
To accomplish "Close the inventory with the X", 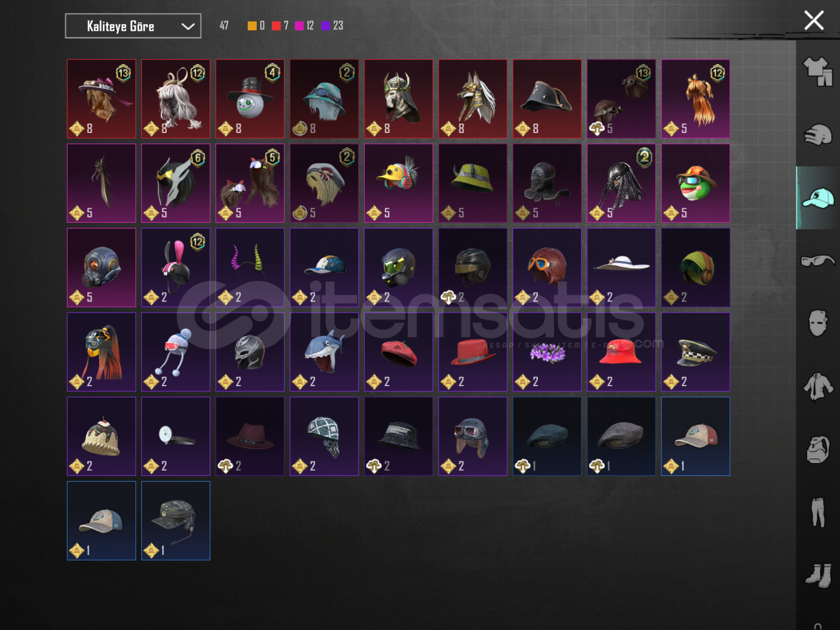I will point(814,20).
